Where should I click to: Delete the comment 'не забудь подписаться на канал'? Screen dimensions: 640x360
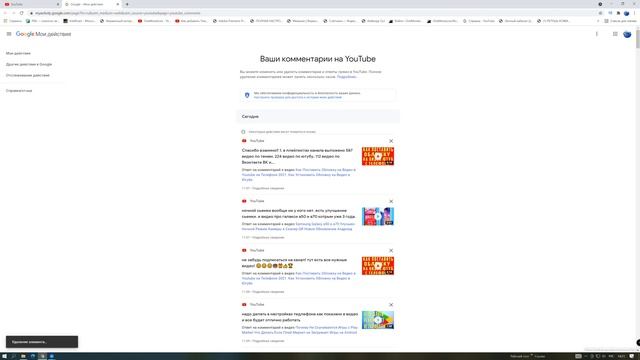pyautogui.click(x=391, y=250)
